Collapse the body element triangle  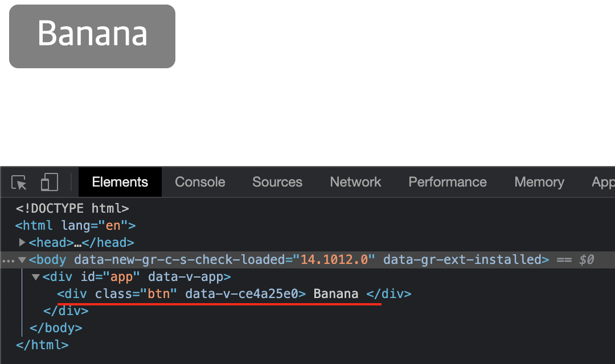22,260
